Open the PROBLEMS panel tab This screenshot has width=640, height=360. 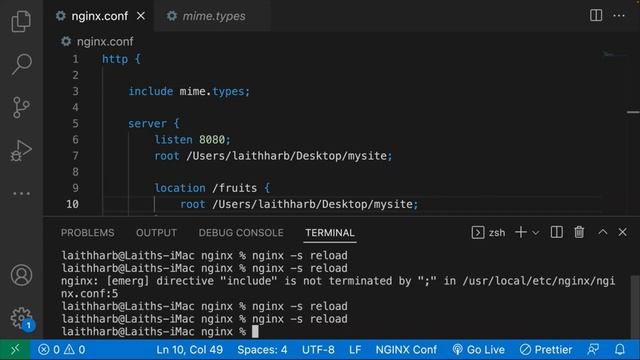tap(87, 233)
